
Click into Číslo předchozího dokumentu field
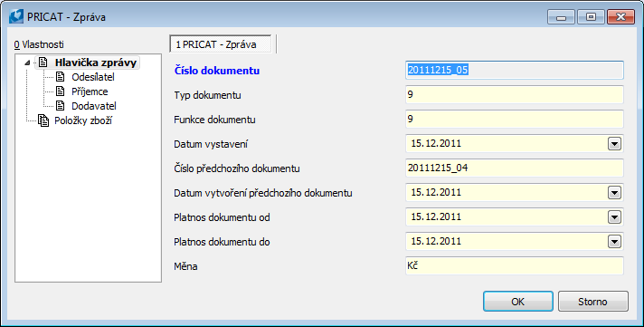515,168
